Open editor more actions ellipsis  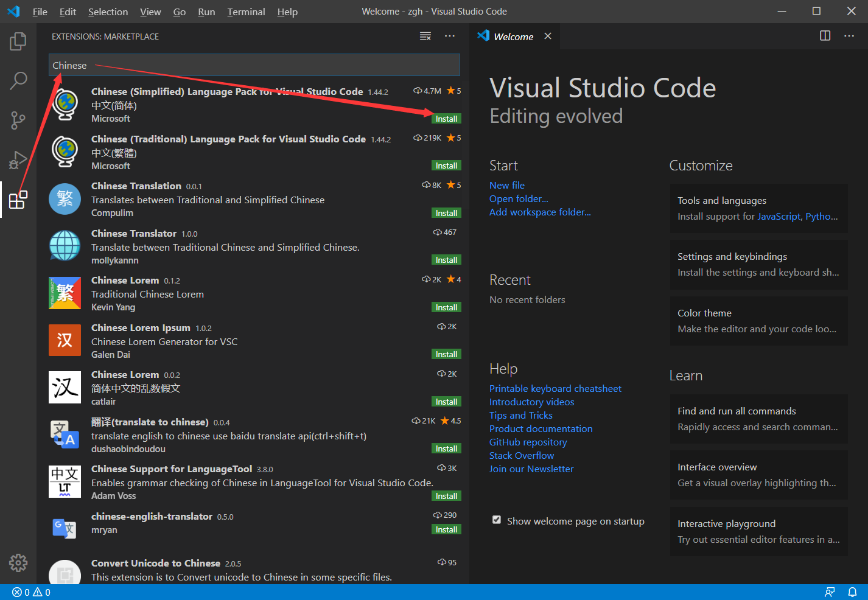tap(849, 36)
